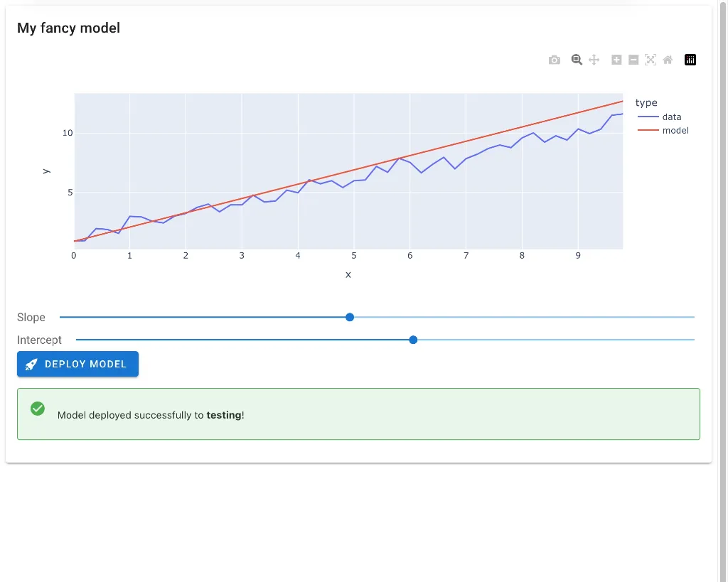The height and width of the screenshot is (582, 728).
Task: Toggle the data trace in legend
Action: tap(671, 117)
